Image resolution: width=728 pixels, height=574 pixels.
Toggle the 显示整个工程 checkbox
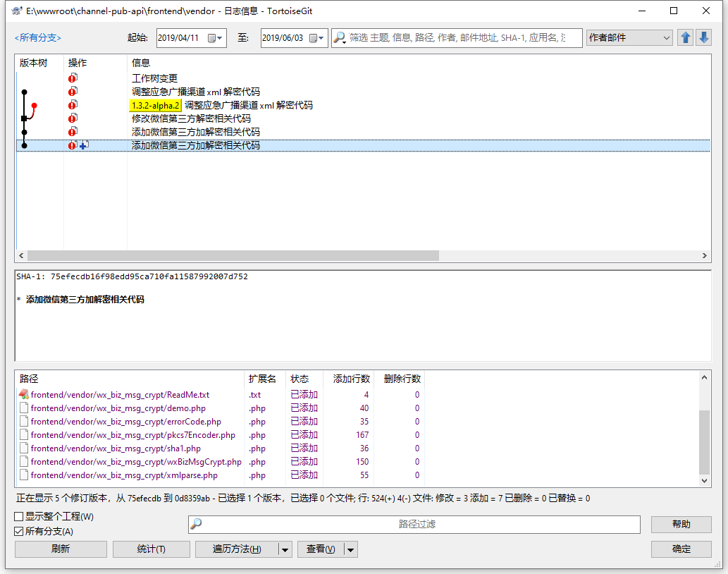pos(19,517)
